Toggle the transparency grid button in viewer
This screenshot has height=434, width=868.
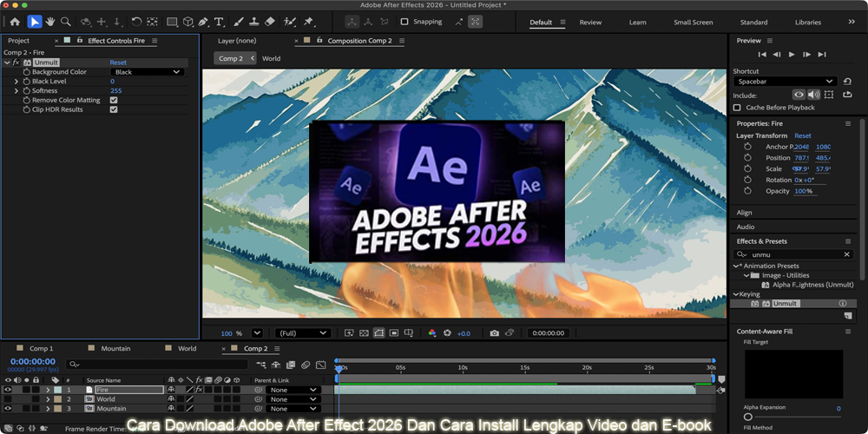point(364,333)
